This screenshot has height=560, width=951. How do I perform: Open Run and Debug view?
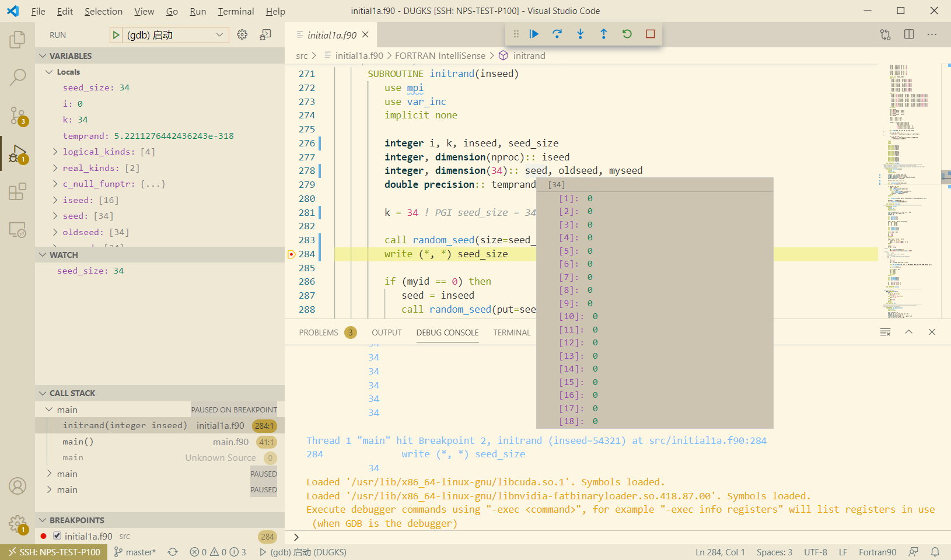coord(18,154)
